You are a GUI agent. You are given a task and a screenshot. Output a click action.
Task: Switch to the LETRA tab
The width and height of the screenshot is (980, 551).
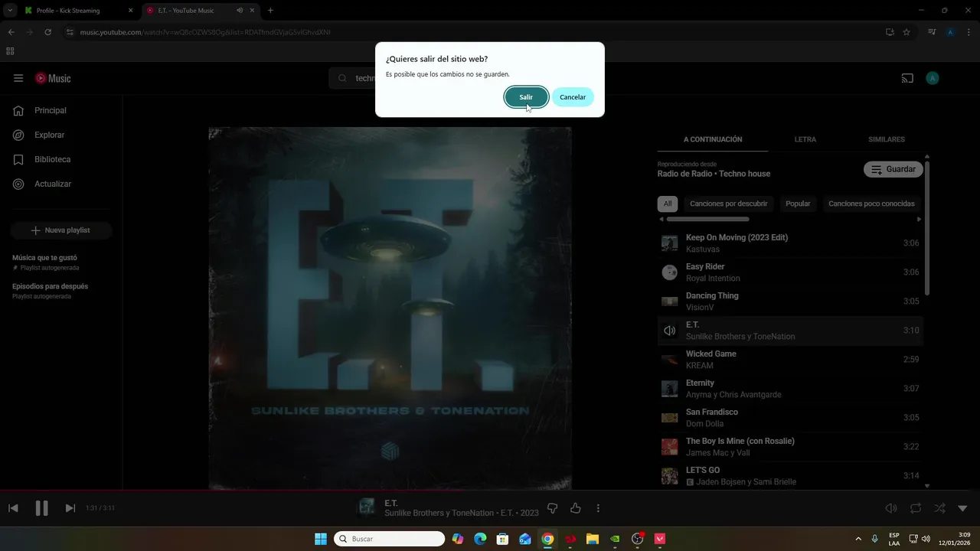pyautogui.click(x=805, y=139)
